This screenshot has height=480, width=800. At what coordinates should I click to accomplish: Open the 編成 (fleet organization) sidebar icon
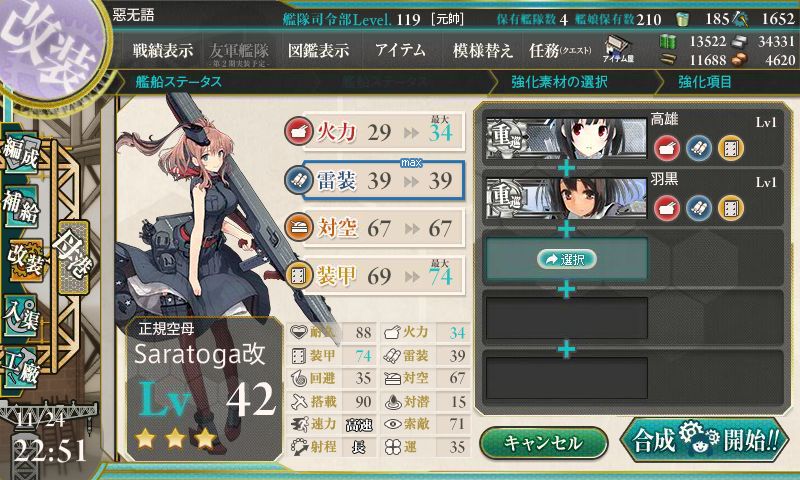pyautogui.click(x=21, y=153)
